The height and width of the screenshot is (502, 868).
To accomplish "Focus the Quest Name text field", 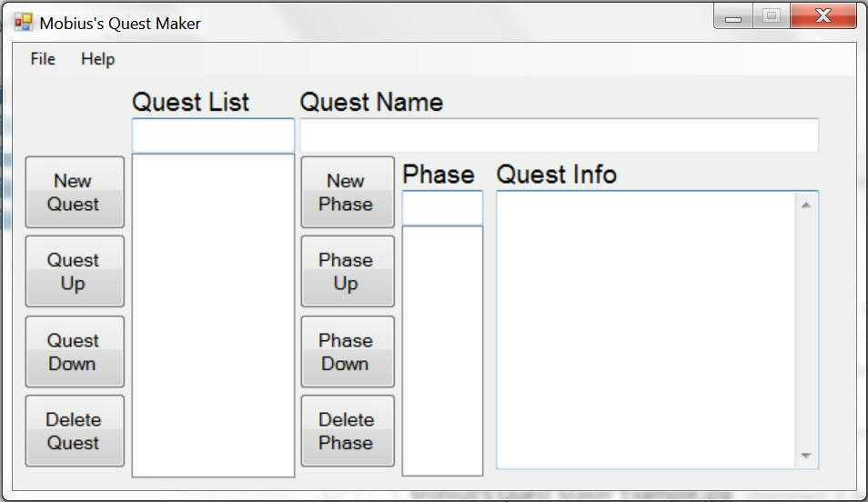I will 560,135.
